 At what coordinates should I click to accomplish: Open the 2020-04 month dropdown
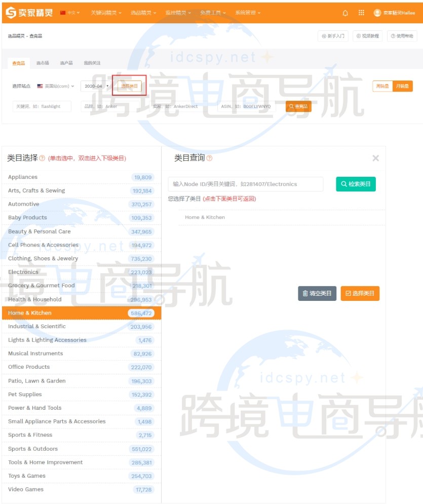coord(96,86)
